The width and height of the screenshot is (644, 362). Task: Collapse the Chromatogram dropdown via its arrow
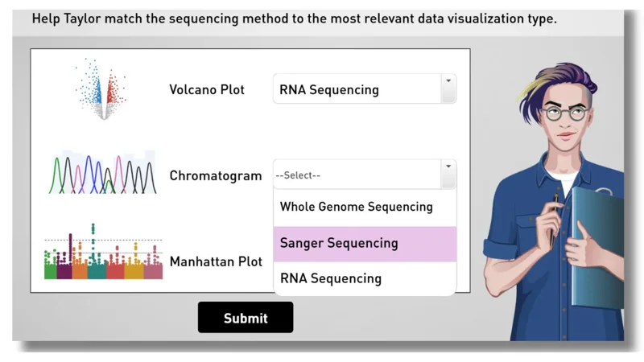(448, 174)
